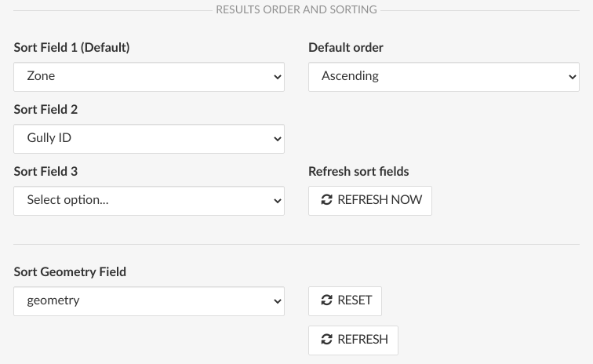Viewport: 593px width, 364px height.
Task: Click the 'Sort Field 1 (Default)' label
Action: pyautogui.click(x=71, y=48)
